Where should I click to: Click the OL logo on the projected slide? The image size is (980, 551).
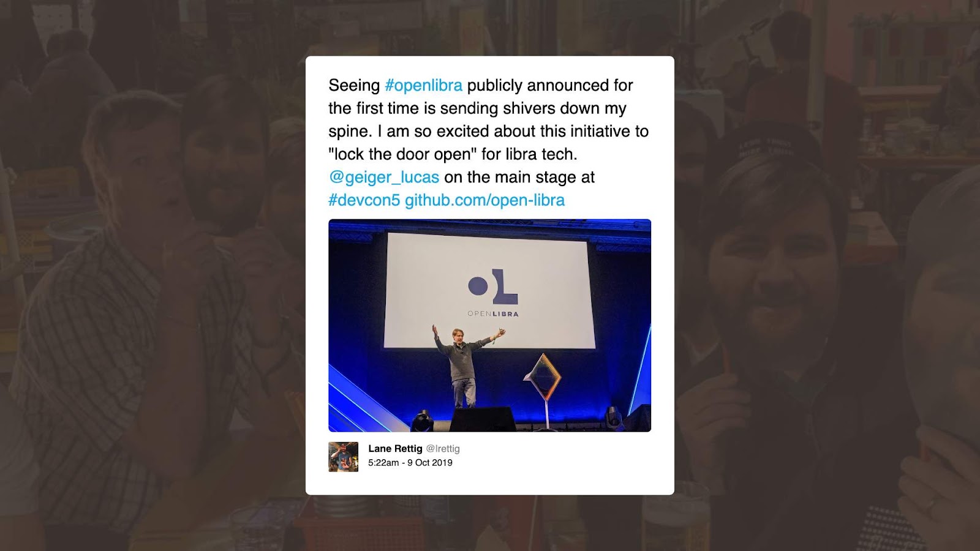pyautogui.click(x=493, y=287)
